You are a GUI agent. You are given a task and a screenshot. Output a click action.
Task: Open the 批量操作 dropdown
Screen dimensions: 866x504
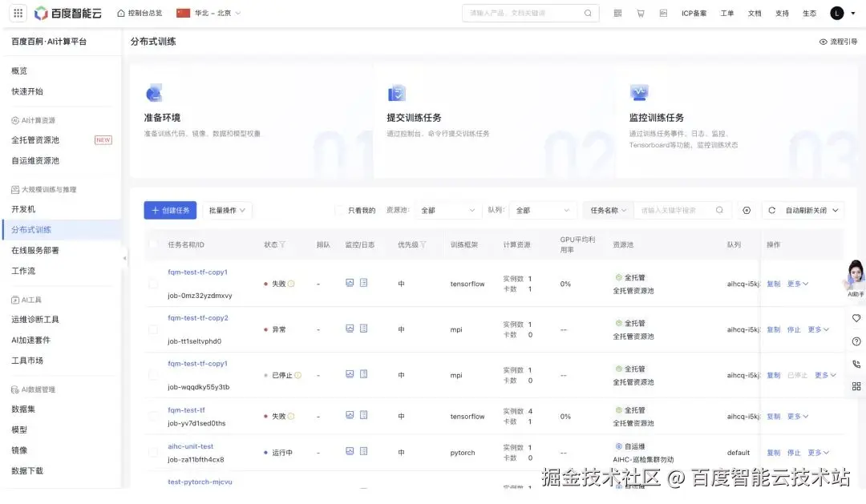227,210
